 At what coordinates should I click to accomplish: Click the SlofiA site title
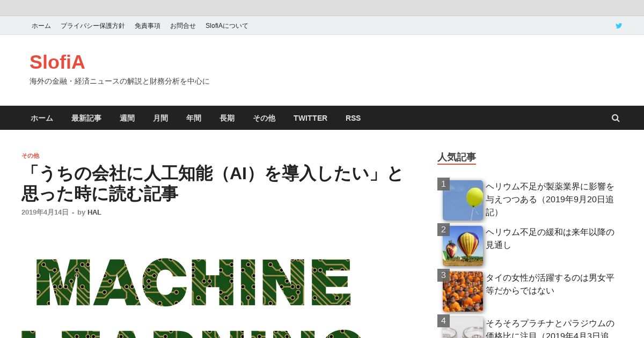57,62
